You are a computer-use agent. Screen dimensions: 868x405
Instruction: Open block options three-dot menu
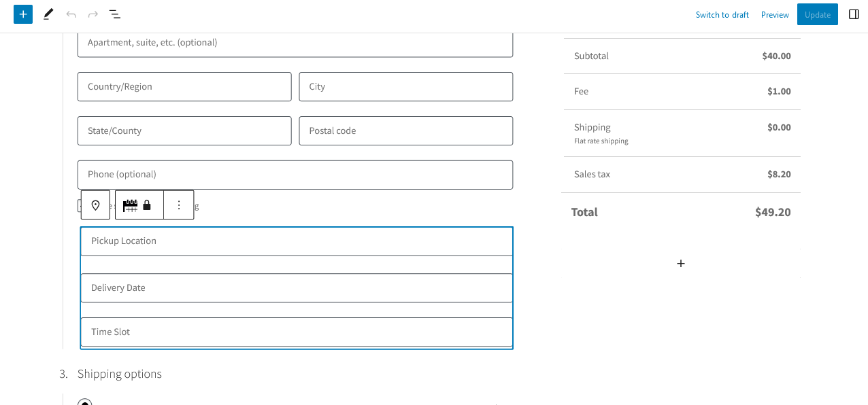pyautogui.click(x=179, y=205)
